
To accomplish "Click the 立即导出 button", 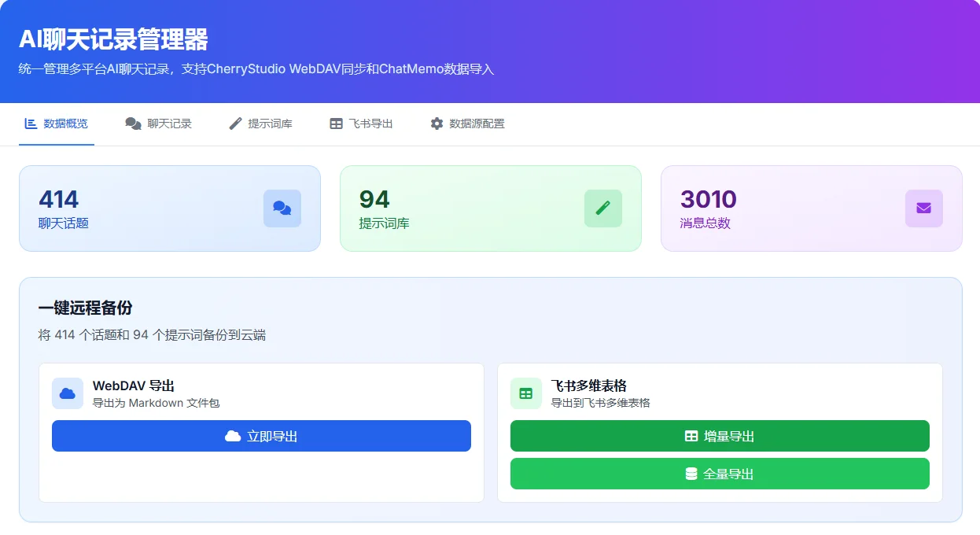I will point(261,436).
